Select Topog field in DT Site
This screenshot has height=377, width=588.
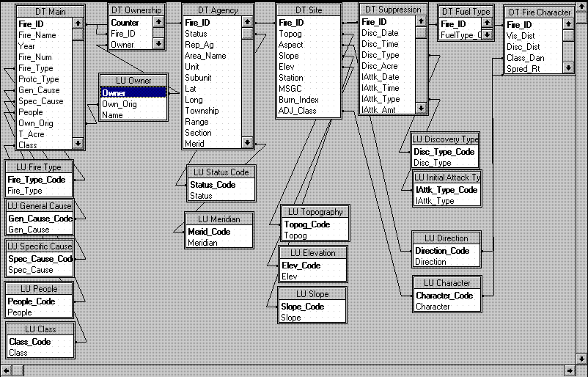(x=290, y=34)
